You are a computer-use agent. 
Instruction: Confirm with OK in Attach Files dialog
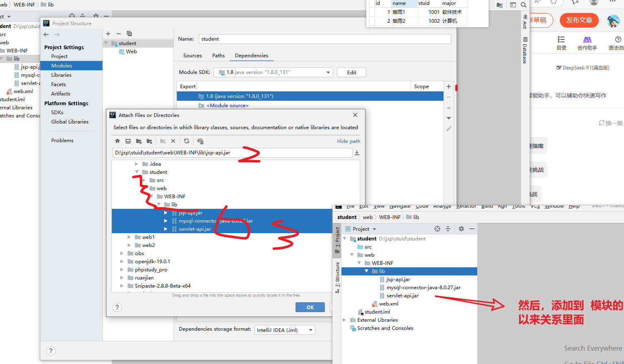tap(310, 307)
